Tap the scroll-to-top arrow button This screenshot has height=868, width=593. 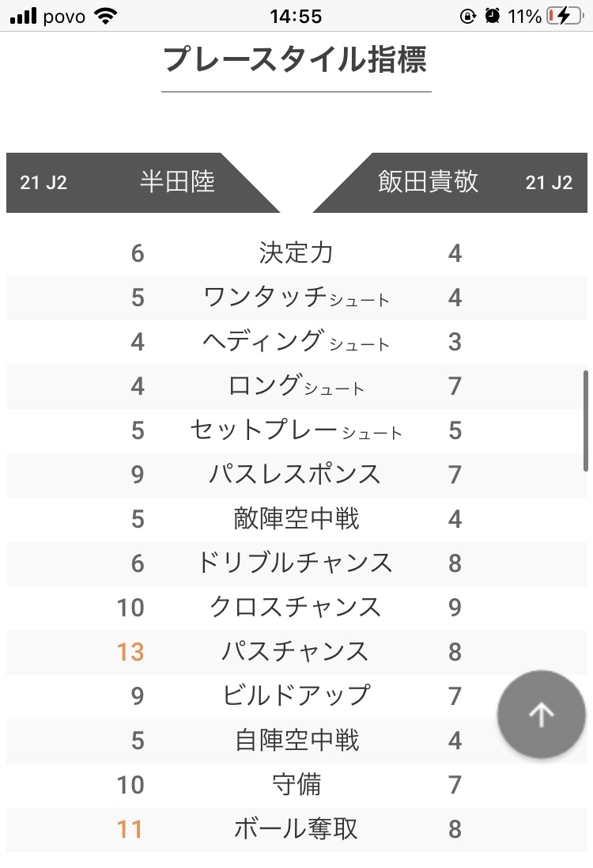[542, 714]
